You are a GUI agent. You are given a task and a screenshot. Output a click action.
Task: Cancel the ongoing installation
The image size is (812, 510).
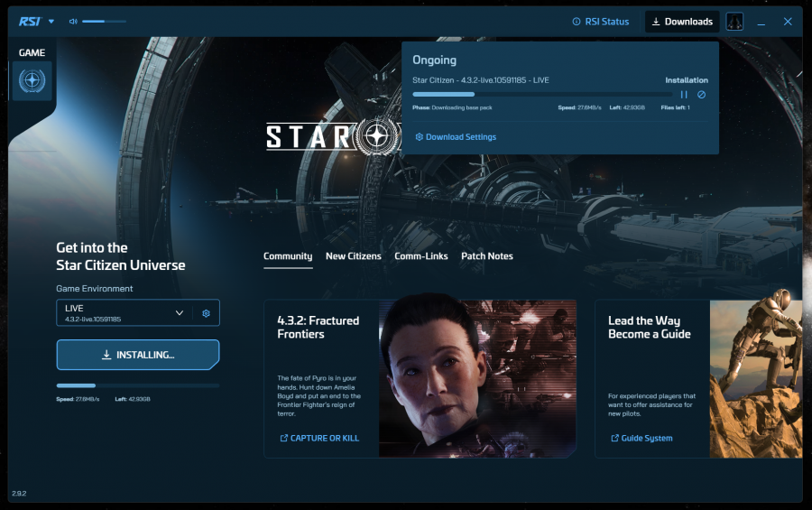click(x=701, y=95)
